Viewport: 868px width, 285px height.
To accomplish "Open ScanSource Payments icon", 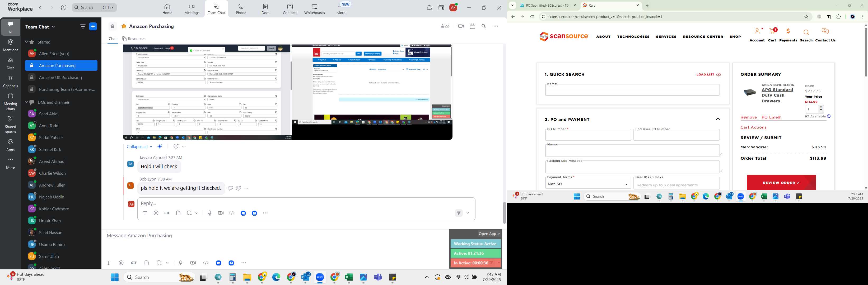I will [x=788, y=35].
